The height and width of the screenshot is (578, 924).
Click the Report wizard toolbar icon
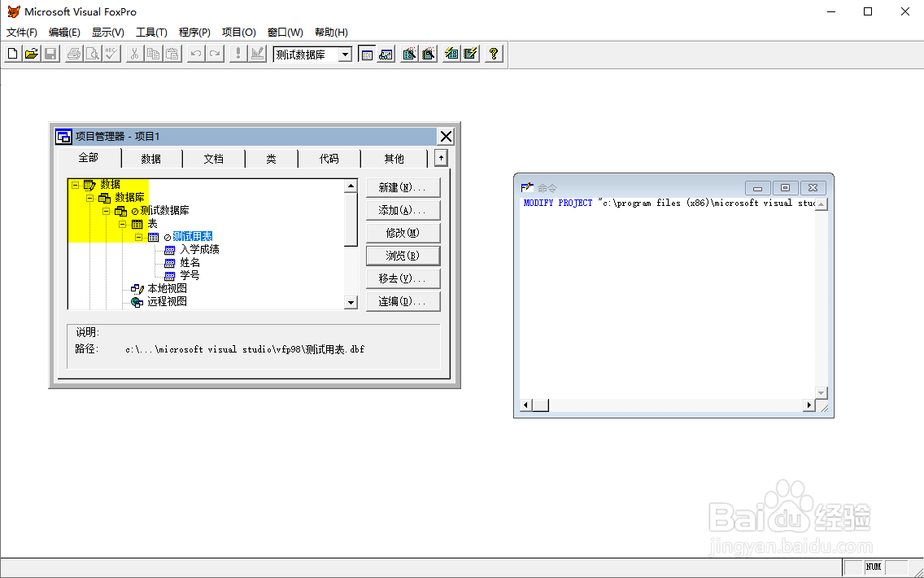(x=428, y=54)
